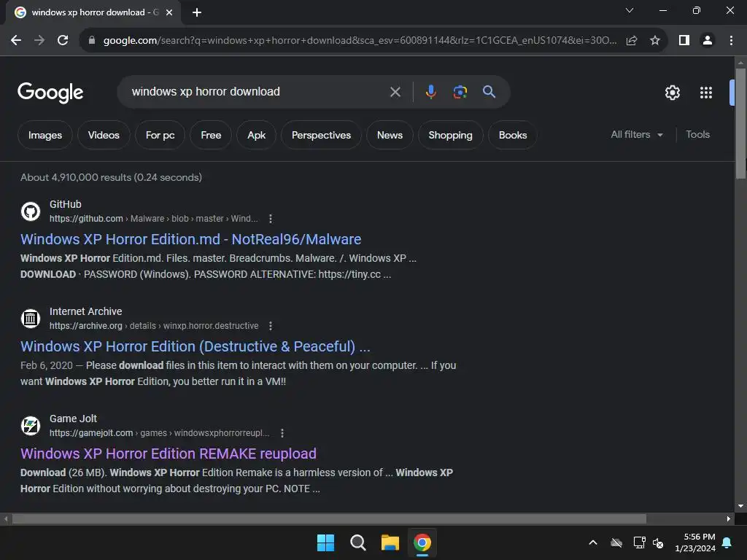Click the Game Jolt result favicon

[x=31, y=426]
